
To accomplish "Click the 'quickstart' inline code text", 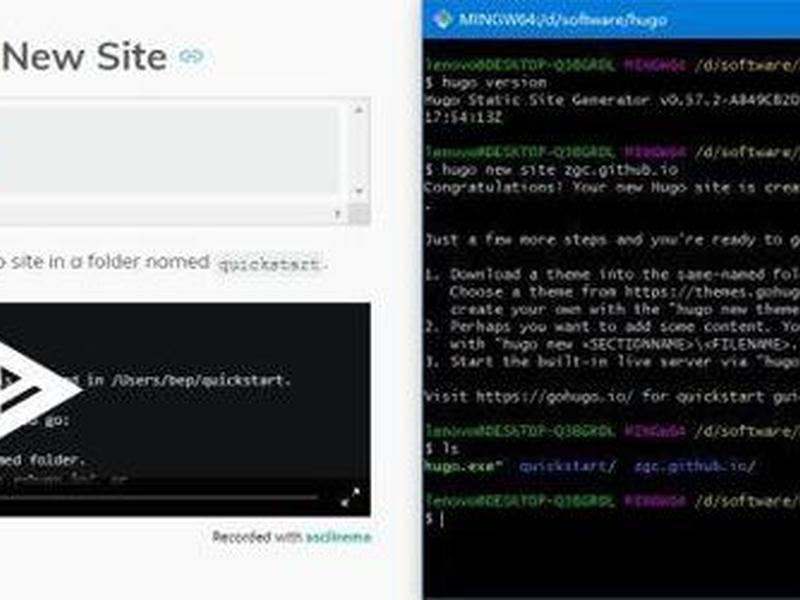I will (x=269, y=264).
